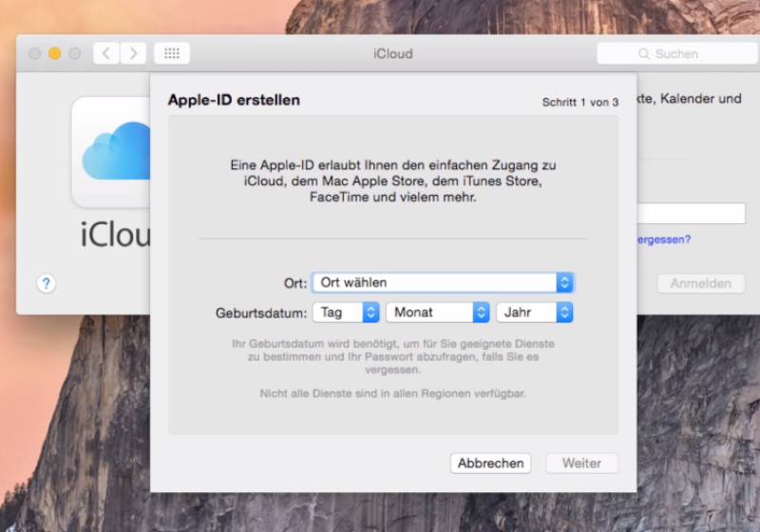Click the iCloud window title text
Screen dimensions: 760x532
392,53
